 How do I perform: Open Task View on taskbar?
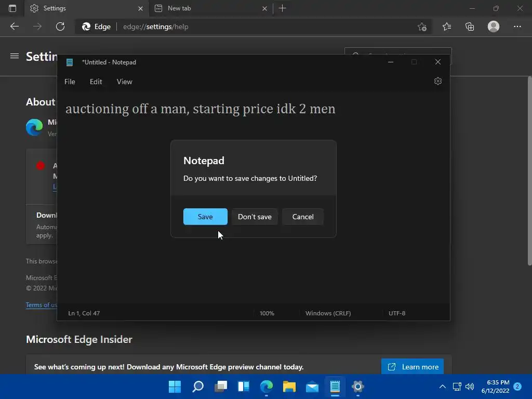click(221, 387)
